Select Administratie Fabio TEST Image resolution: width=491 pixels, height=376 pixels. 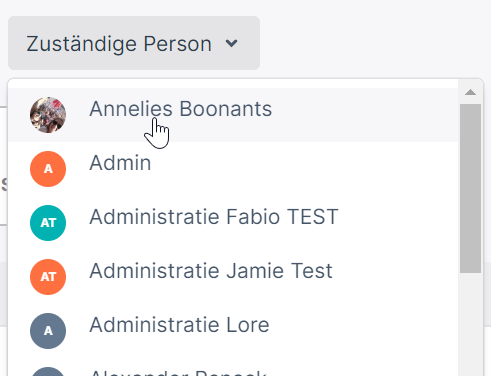(x=233, y=223)
